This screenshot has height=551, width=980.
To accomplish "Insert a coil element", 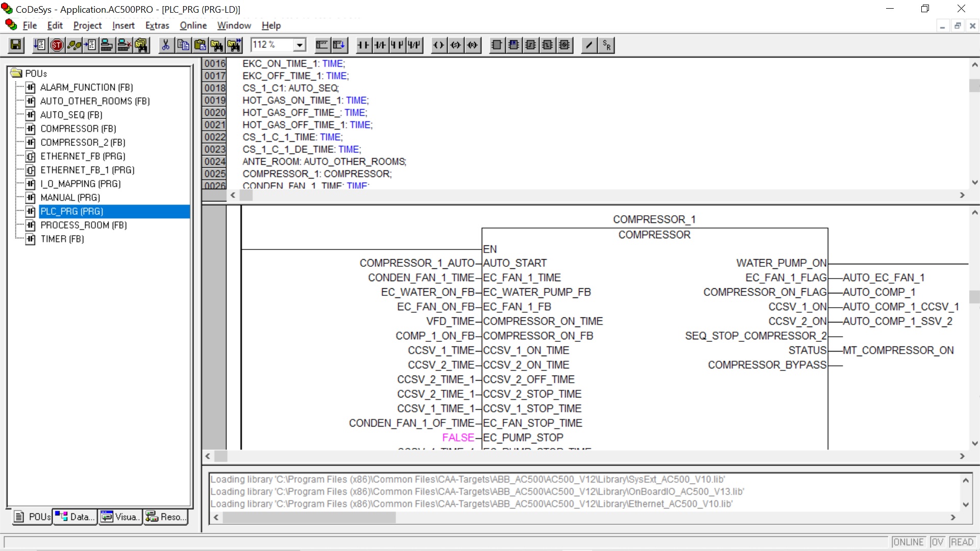I will point(438,45).
